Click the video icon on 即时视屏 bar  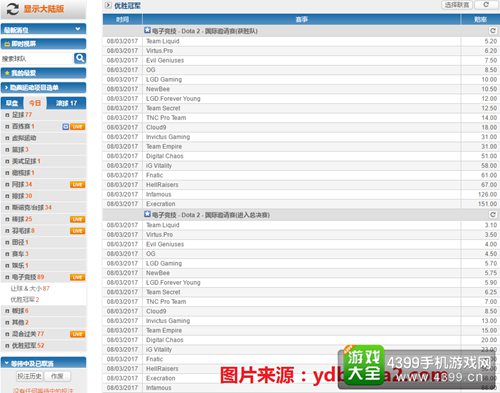[7, 44]
